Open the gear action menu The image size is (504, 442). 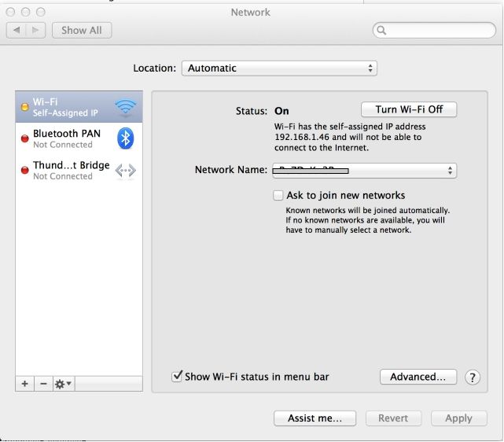click(63, 384)
